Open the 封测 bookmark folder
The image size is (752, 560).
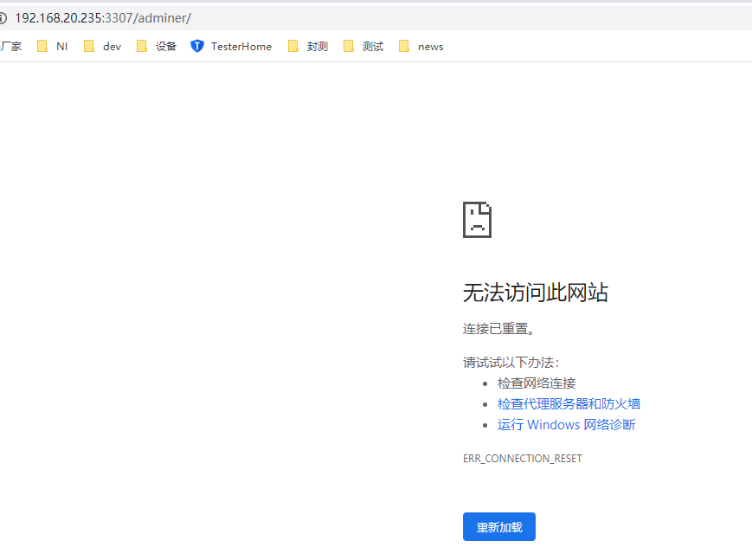tap(308, 47)
